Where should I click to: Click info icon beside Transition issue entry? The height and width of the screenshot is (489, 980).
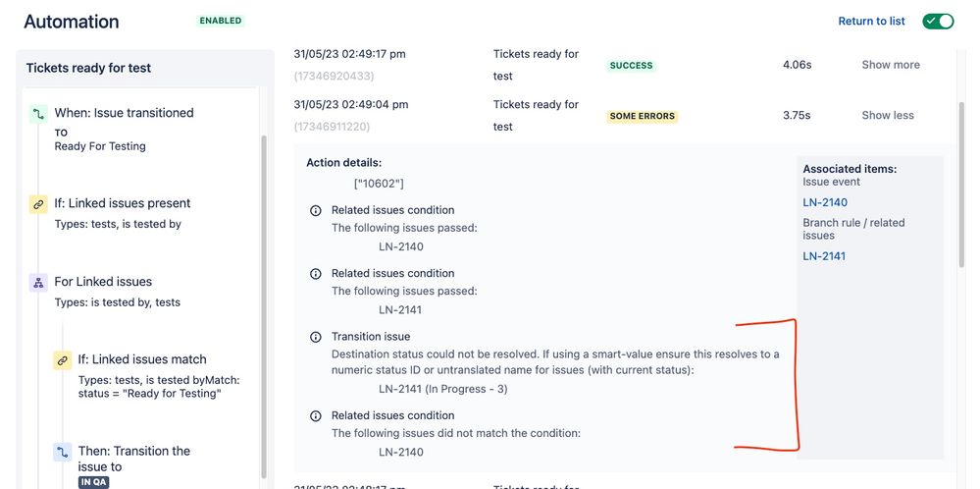tap(316, 337)
